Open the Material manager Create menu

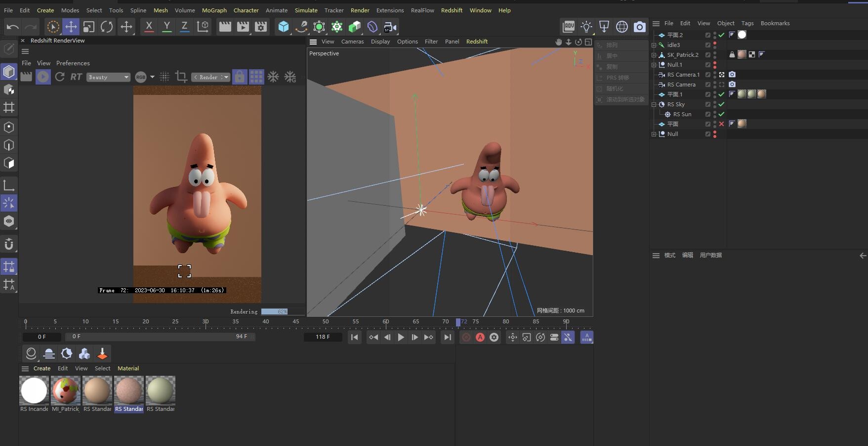[x=42, y=368]
